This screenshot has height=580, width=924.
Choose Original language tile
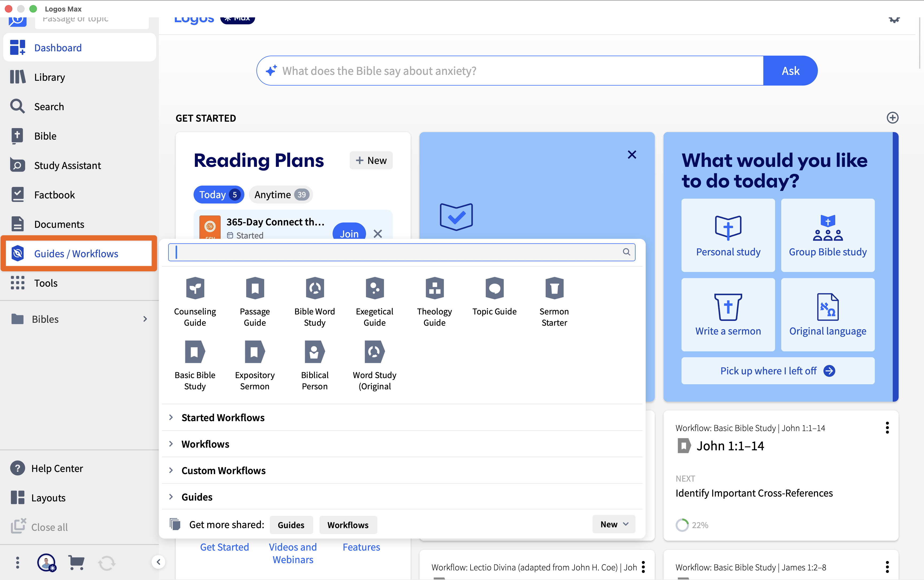point(828,314)
